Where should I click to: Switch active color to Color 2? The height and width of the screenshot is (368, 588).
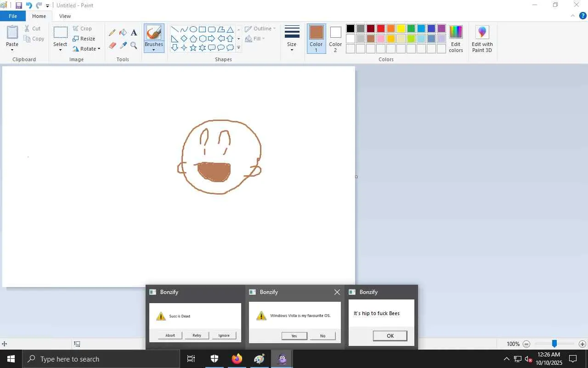[335, 39]
